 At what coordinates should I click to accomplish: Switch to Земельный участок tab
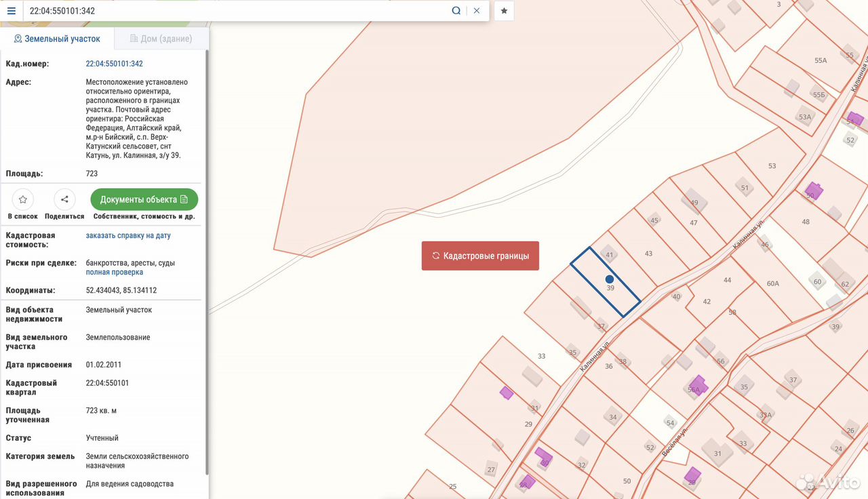(x=57, y=39)
